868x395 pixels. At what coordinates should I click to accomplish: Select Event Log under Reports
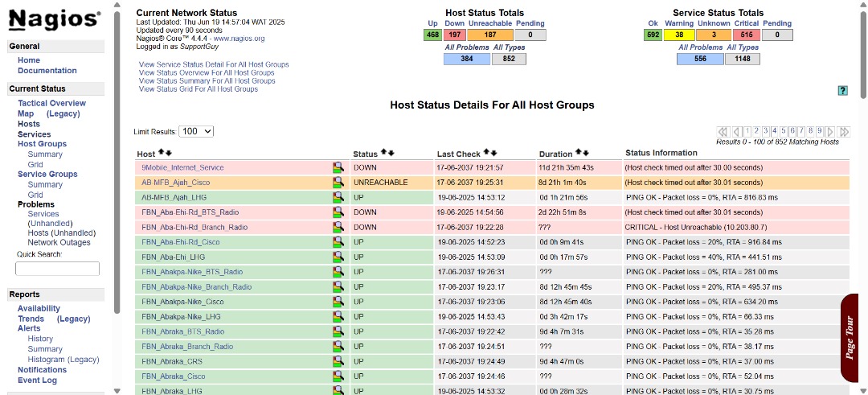pyautogui.click(x=37, y=381)
